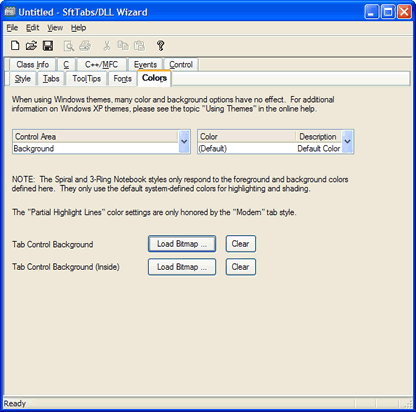Select the Colors tab

(x=154, y=78)
